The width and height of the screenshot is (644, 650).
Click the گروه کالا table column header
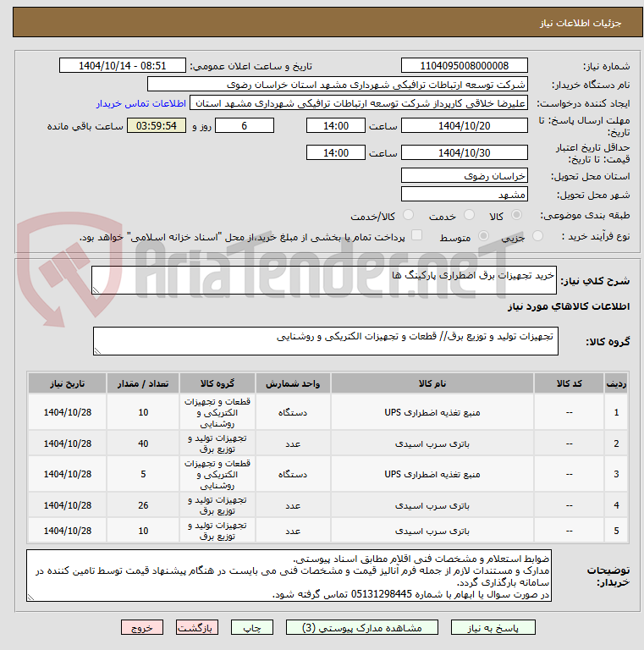217,383
